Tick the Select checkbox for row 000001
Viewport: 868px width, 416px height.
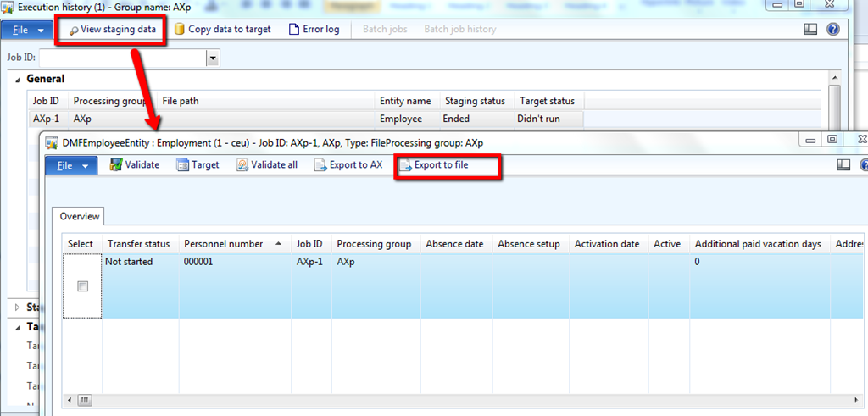[82, 286]
